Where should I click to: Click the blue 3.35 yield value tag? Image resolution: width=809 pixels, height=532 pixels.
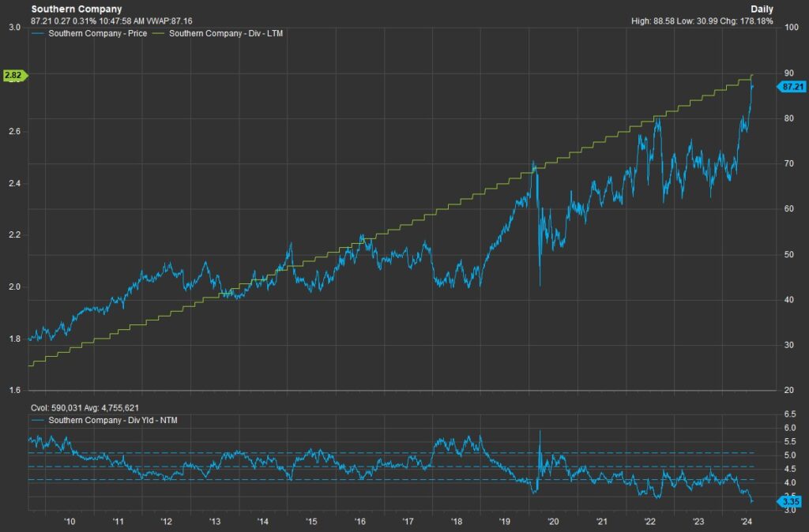[x=790, y=501]
